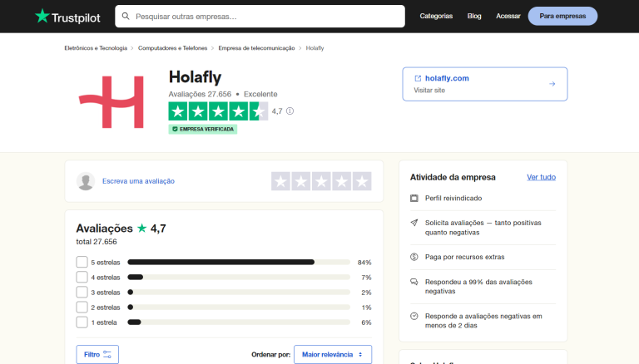The width and height of the screenshot is (639, 364).
Task: Click the search magnifier icon
Action: pyautogui.click(x=126, y=17)
